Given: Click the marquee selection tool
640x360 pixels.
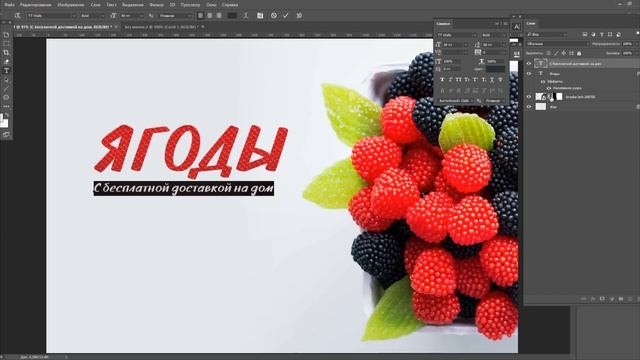Looking at the screenshot, I should pyautogui.click(x=6, y=44).
